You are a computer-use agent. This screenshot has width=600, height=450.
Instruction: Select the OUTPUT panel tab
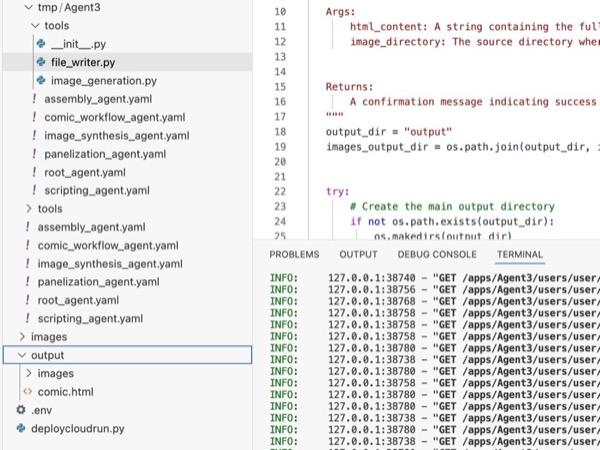[x=358, y=255]
